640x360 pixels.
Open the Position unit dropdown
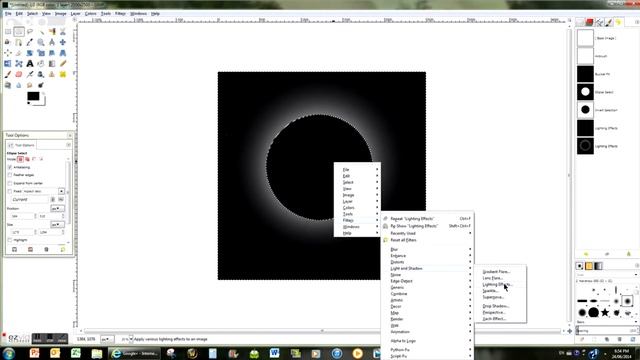(57, 209)
